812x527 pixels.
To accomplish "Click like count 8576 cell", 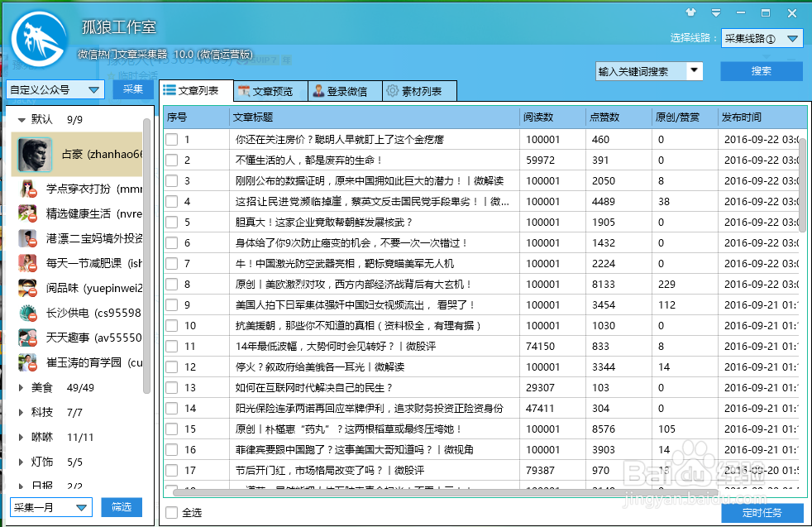I will point(619,429).
